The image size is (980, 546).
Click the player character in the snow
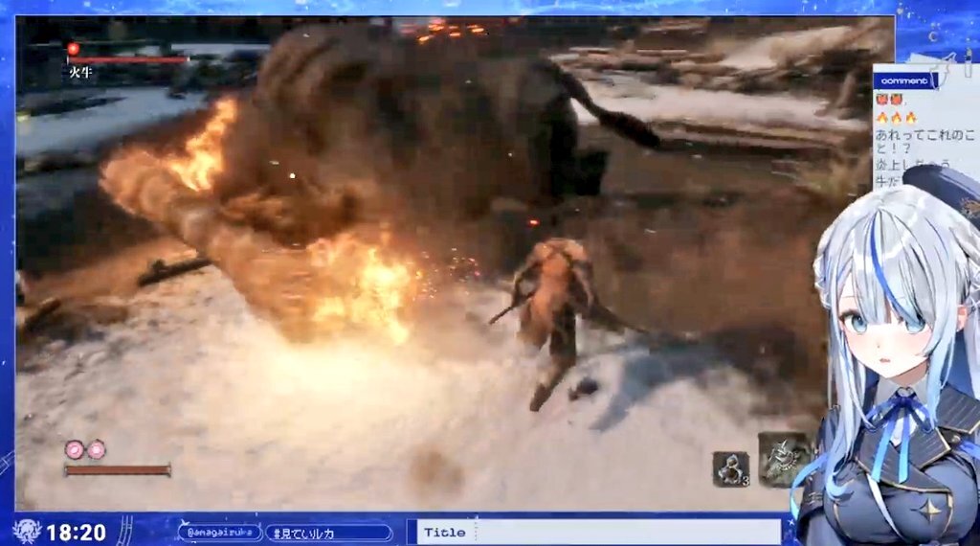tap(553, 322)
